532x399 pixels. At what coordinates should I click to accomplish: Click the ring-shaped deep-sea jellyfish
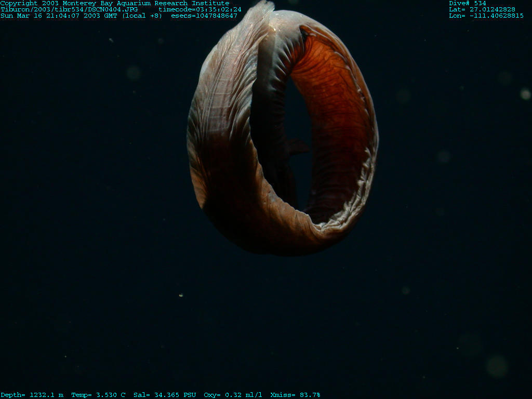(x=282, y=129)
